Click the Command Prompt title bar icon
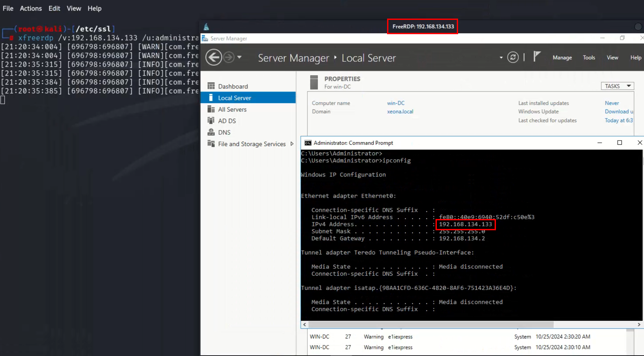Viewport: 644px width, 356px height. pyautogui.click(x=308, y=143)
